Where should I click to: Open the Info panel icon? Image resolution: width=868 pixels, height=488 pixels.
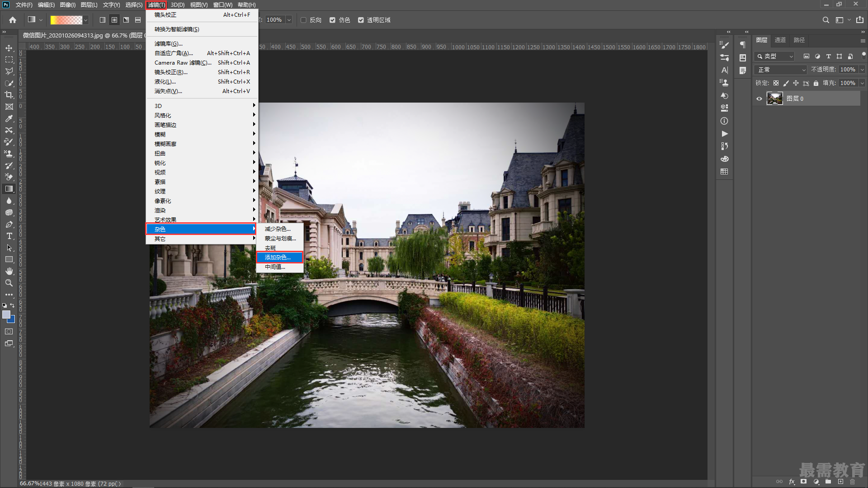pos(724,121)
